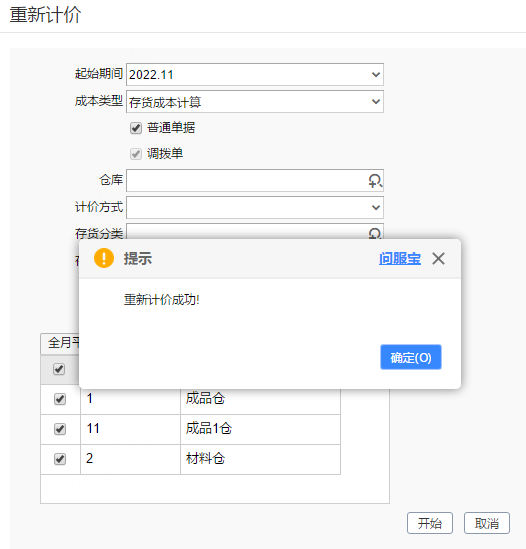Open the 起始期间 dropdown
526x549 pixels.
click(255, 74)
